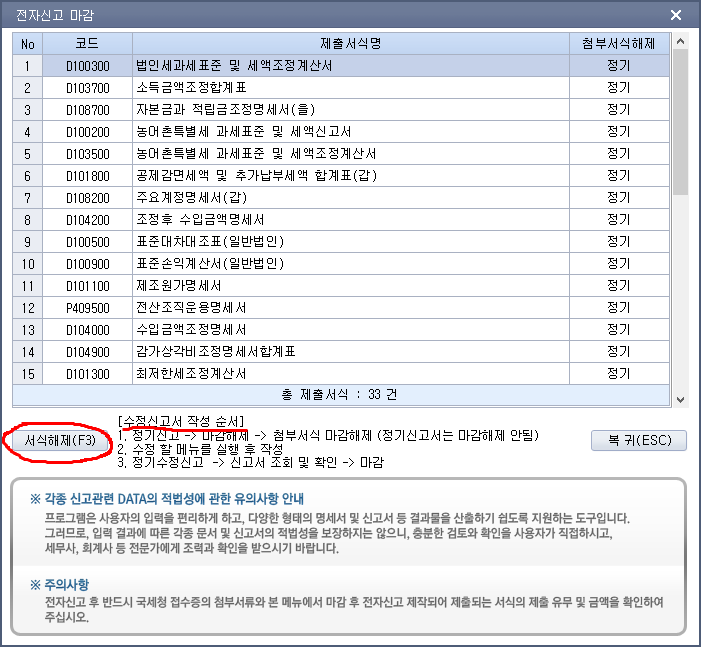Click the vertical scrollbar thumb
The height and width of the screenshot is (647, 701).
point(680,122)
